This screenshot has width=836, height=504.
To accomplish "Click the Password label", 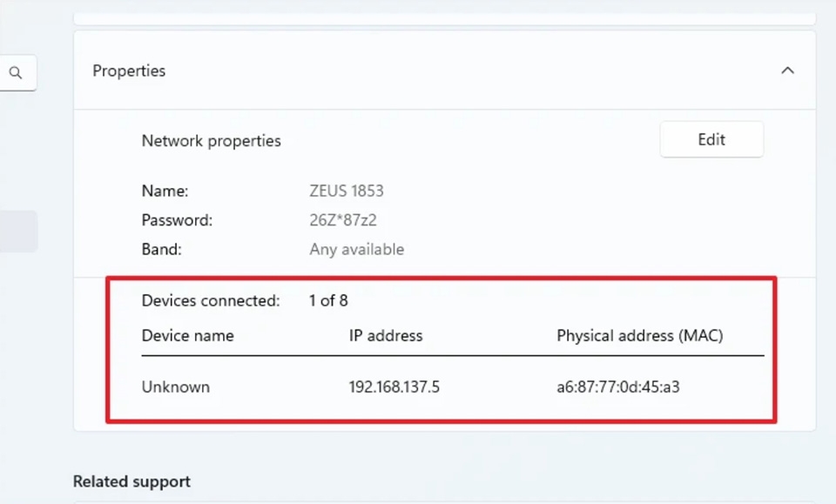I will tap(176, 219).
